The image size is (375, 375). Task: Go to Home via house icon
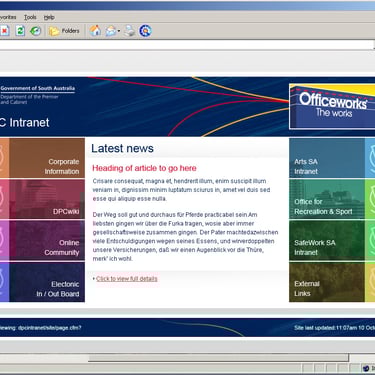click(95, 31)
